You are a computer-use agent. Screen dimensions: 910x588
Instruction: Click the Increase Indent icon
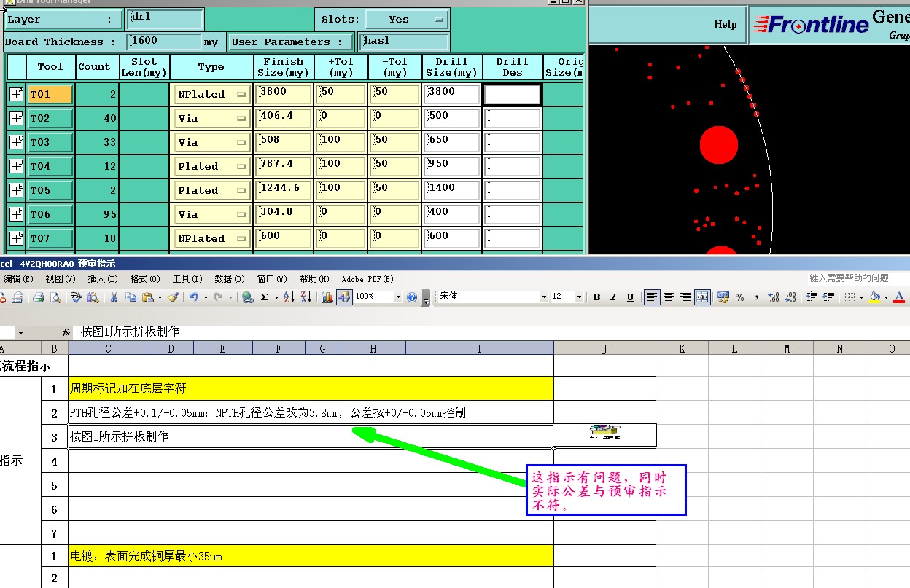point(828,297)
